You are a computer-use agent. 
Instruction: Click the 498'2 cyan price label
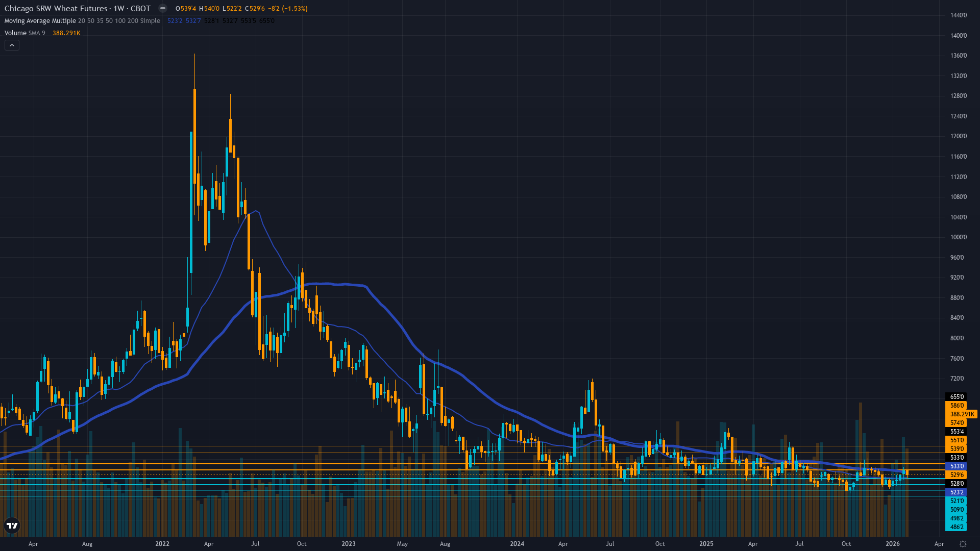(957, 518)
